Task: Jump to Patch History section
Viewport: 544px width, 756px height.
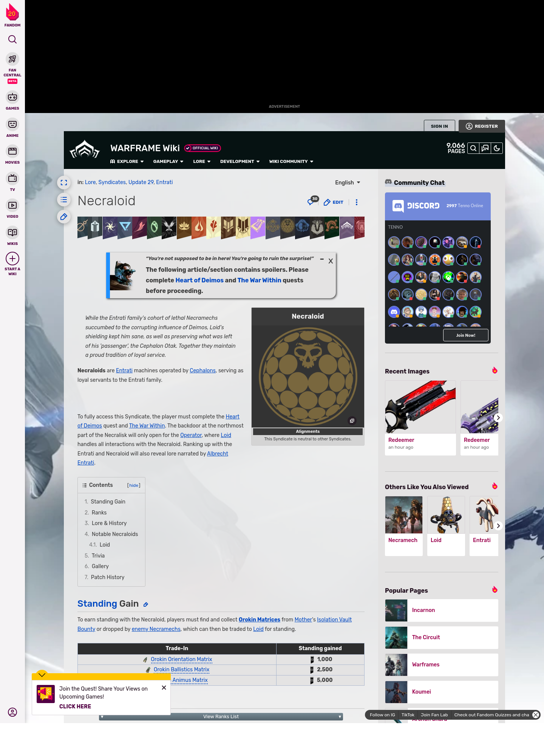Action: click(x=108, y=577)
